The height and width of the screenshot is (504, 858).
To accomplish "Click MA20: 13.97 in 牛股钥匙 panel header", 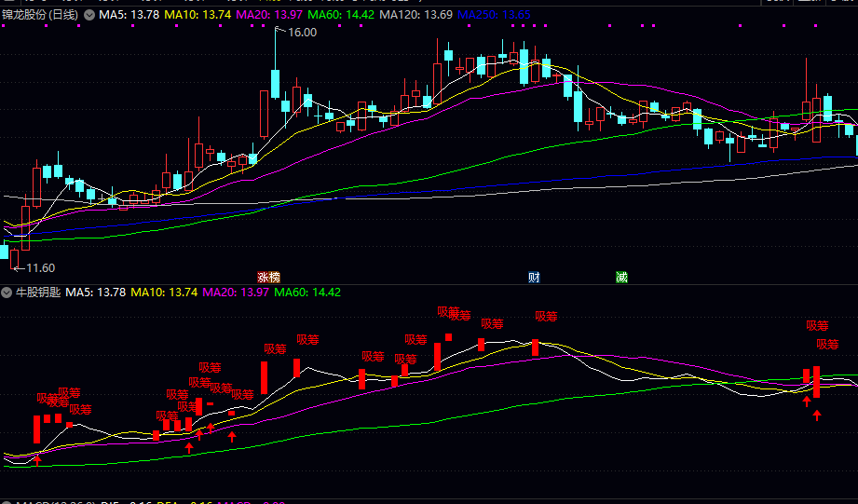I will [x=236, y=293].
